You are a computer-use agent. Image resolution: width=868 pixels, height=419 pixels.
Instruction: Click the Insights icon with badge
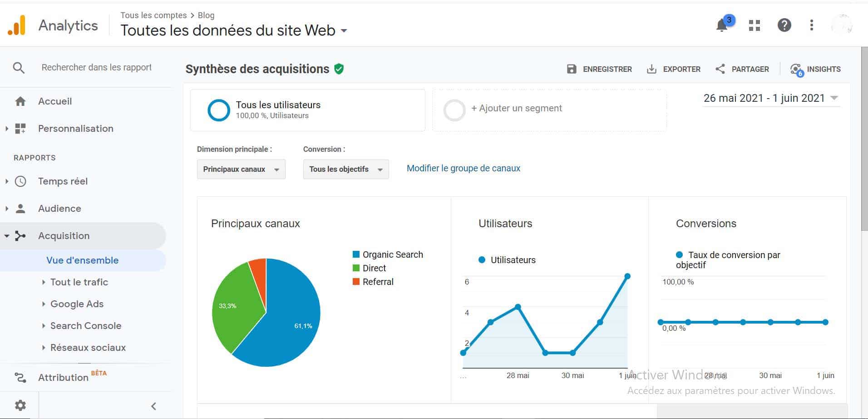[x=797, y=70]
